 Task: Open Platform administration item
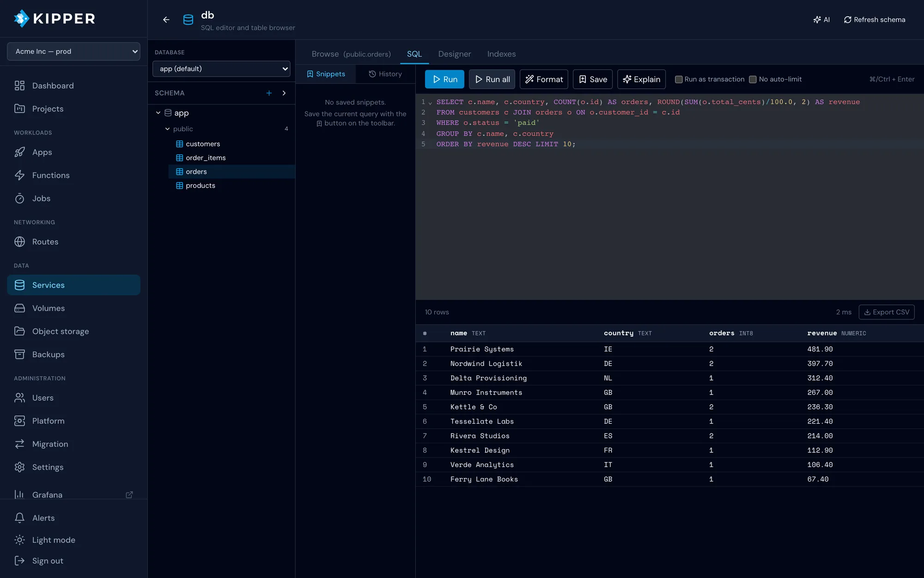(x=73, y=421)
